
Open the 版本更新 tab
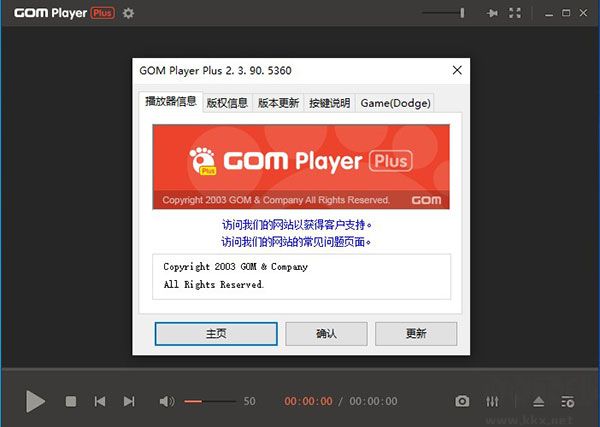(x=278, y=103)
